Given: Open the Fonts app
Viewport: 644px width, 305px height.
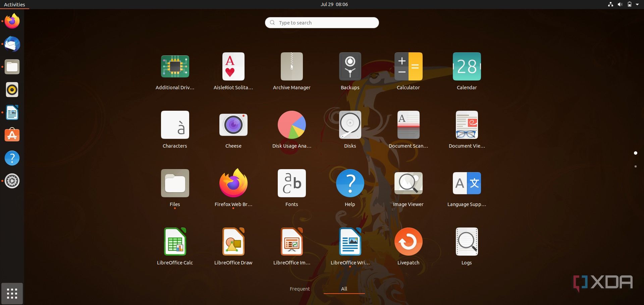Looking at the screenshot, I should [x=291, y=183].
